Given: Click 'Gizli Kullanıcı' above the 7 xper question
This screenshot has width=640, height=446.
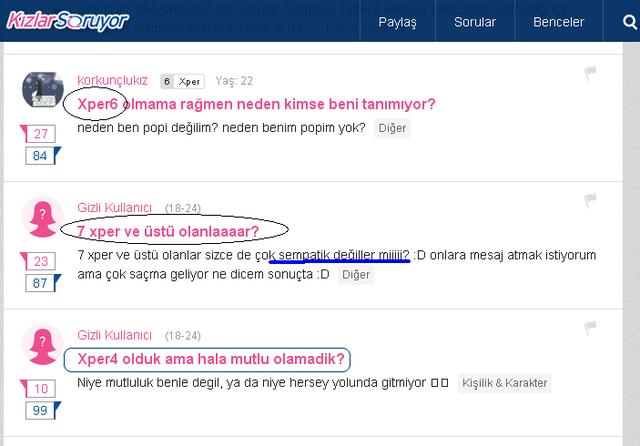Looking at the screenshot, I should (114, 208).
